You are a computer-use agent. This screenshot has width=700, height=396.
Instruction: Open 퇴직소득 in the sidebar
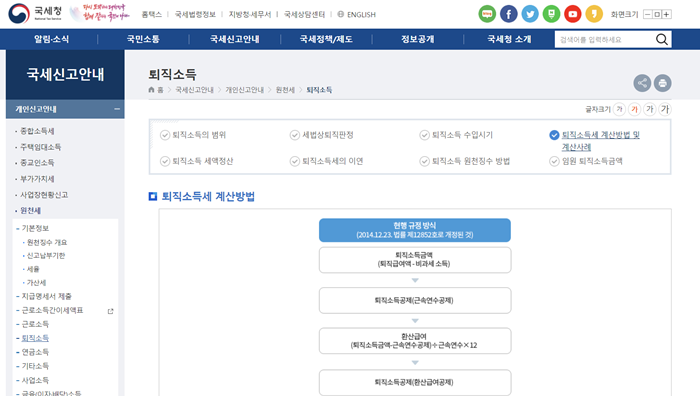coord(35,338)
